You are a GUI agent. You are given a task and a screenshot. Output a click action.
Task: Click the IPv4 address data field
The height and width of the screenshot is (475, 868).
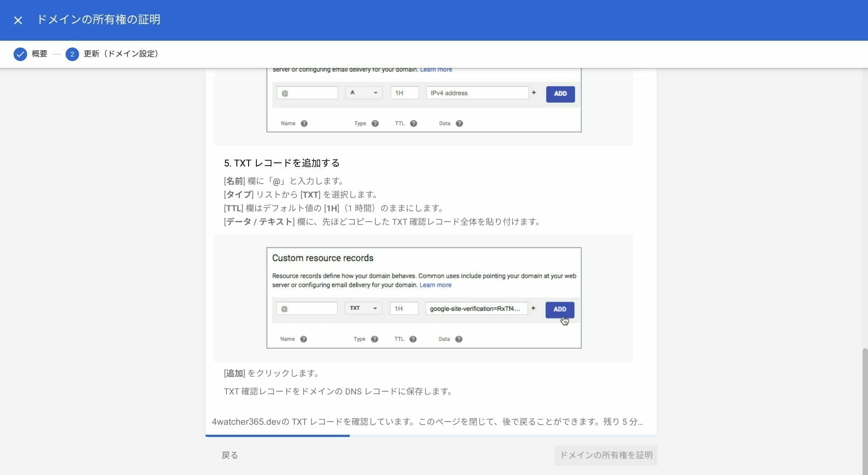(477, 93)
